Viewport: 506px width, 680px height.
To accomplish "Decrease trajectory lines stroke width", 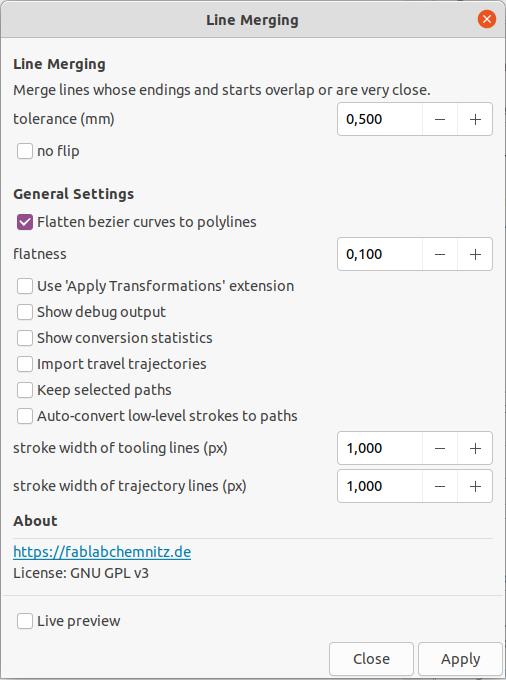I will point(440,486).
